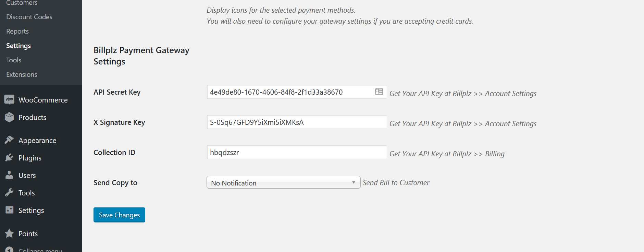Click the autofill icon in API Secret Key field

[379, 92]
